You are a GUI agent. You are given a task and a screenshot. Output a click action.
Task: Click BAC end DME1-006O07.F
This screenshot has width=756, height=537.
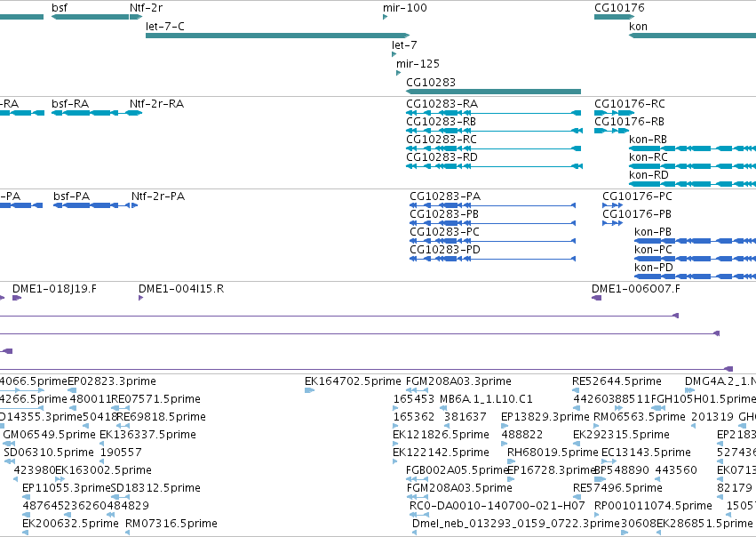tap(636, 289)
